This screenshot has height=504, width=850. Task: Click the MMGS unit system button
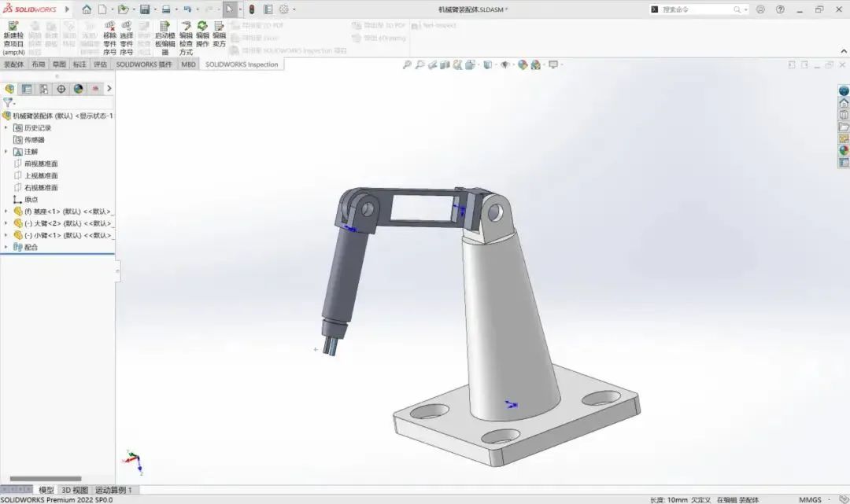click(x=810, y=499)
